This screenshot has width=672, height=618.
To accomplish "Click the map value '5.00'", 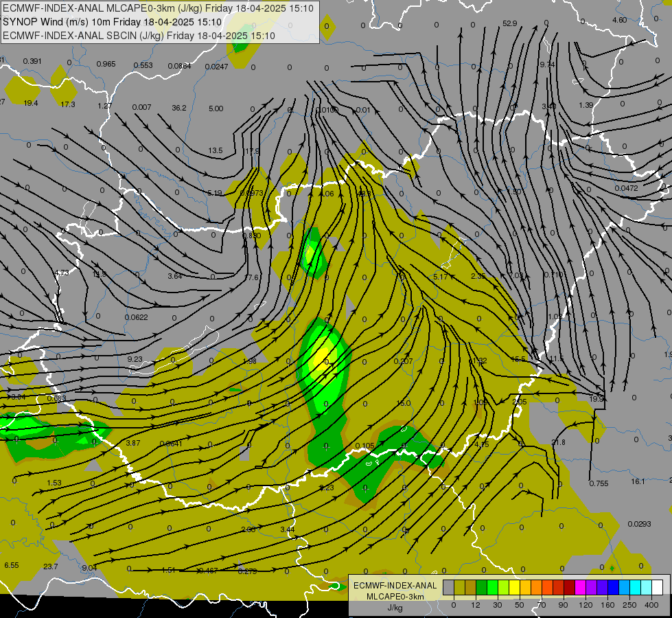I will 216,109.
